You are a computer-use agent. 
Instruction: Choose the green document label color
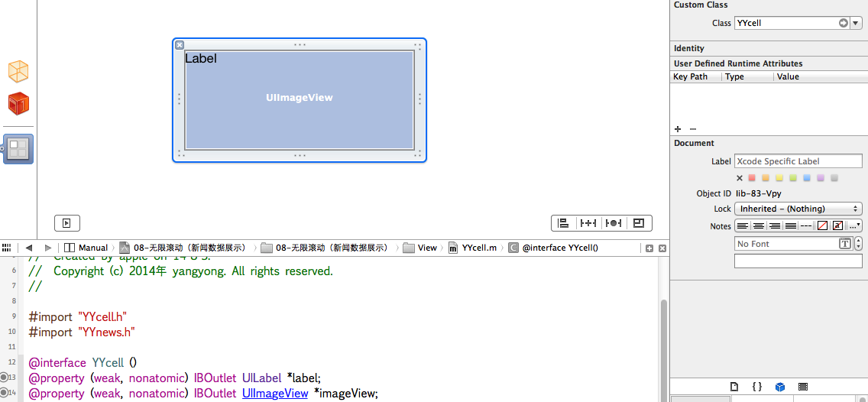(x=793, y=178)
